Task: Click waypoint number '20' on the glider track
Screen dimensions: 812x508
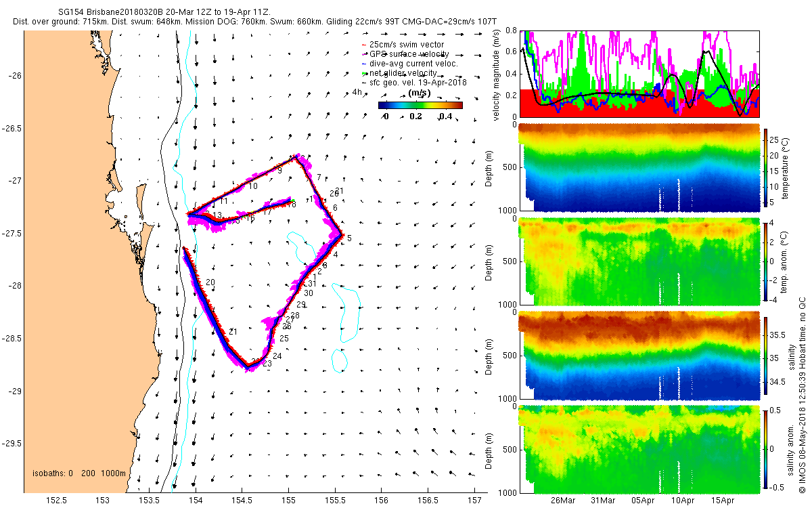Action: coord(210,282)
